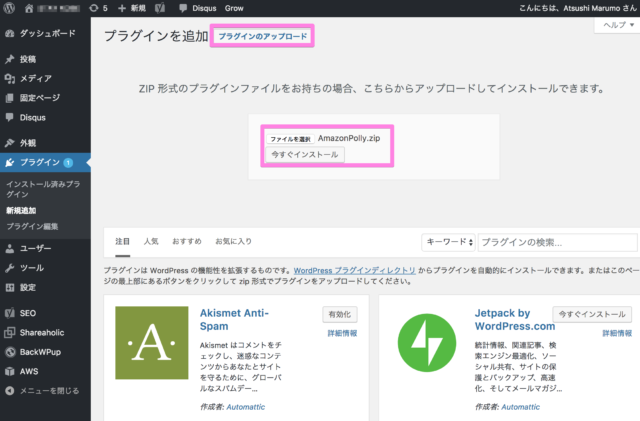This screenshot has height=421, width=640.
Task: Open the Akismet Anti-Spam title link
Action: tap(234, 320)
